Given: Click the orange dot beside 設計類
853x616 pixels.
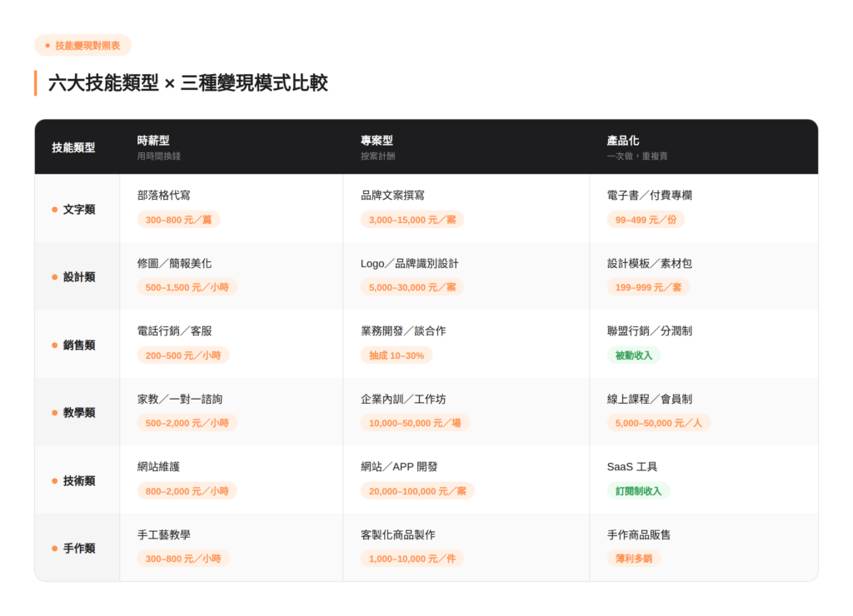Looking at the screenshot, I should pos(55,277).
